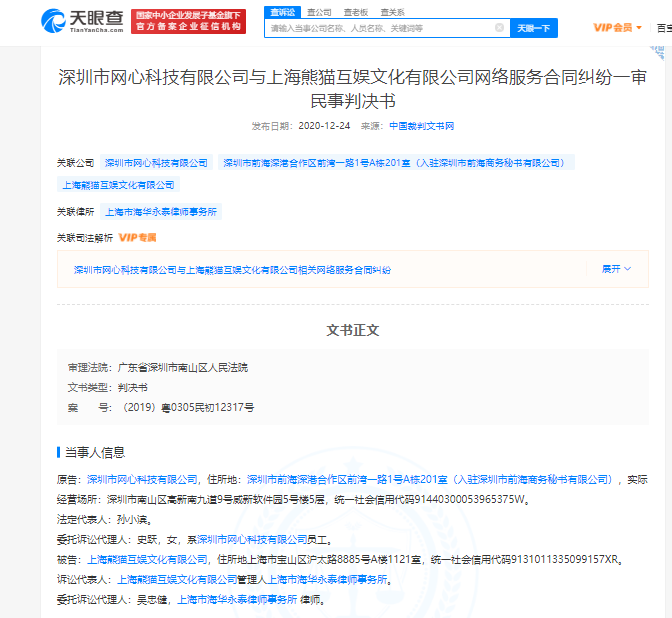Switch to the 查公司 tab

pos(319,12)
